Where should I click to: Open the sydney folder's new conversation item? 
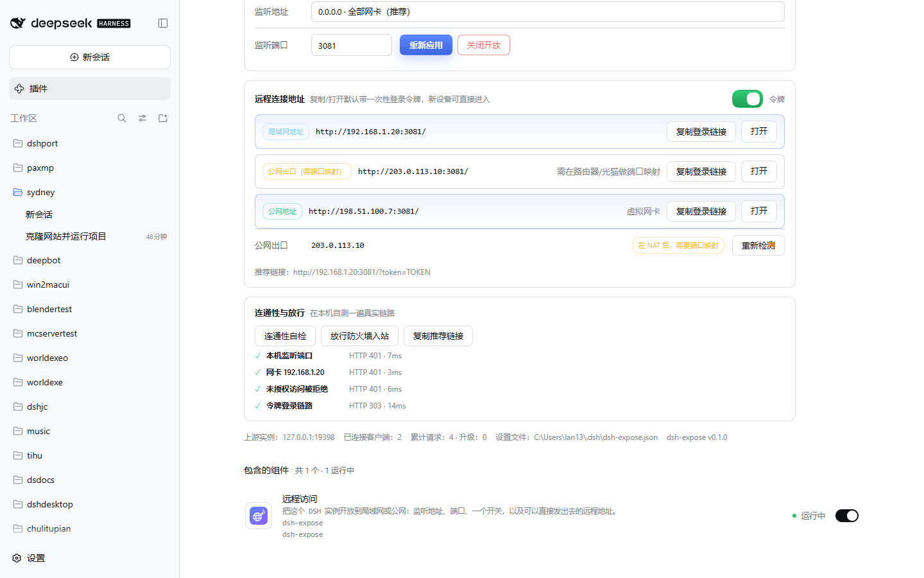tap(90, 215)
